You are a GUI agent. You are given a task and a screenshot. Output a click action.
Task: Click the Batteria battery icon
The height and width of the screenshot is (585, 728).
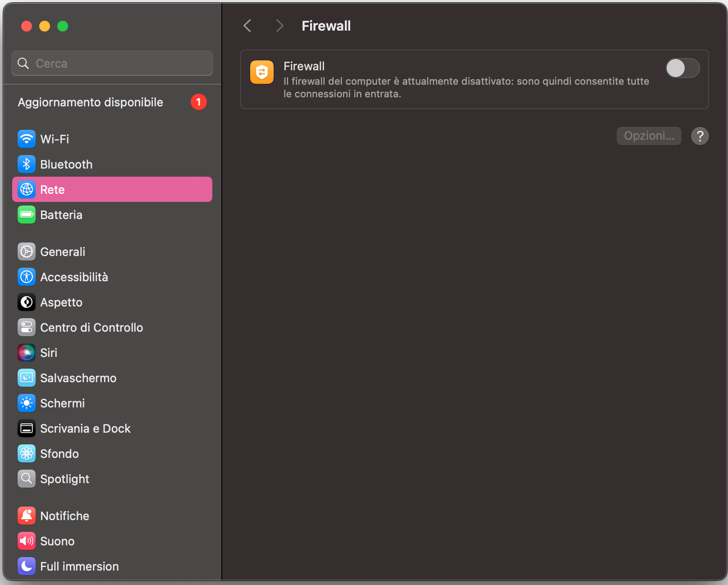click(x=27, y=215)
